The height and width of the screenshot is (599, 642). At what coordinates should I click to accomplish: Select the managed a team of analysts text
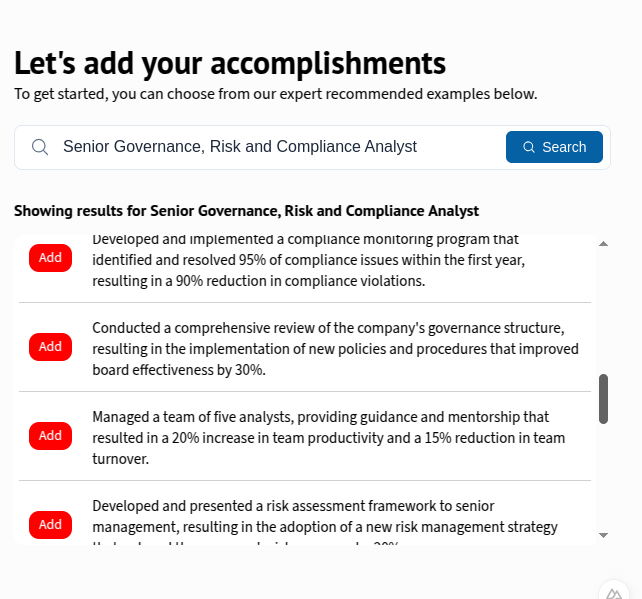click(328, 438)
